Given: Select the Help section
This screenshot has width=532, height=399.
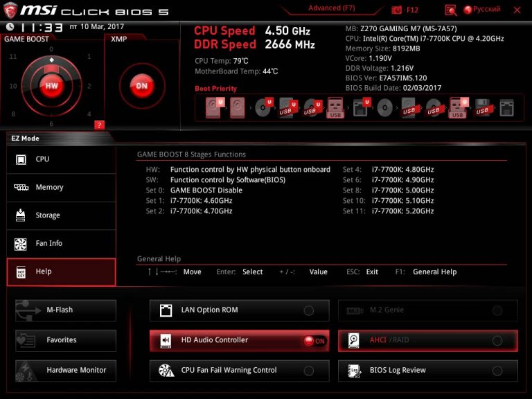Looking at the screenshot, I should [61, 272].
